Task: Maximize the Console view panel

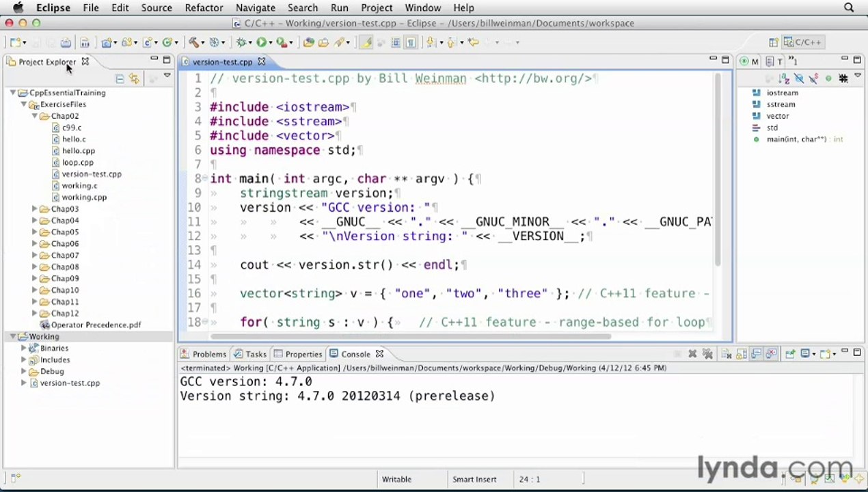Action: [x=857, y=353]
